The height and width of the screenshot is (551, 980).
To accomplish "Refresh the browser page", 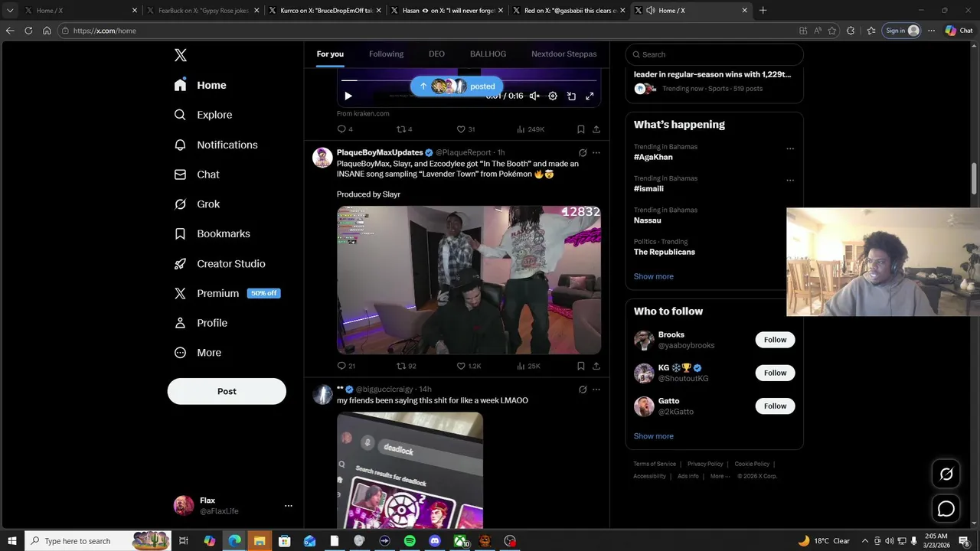I will pyautogui.click(x=28, y=31).
